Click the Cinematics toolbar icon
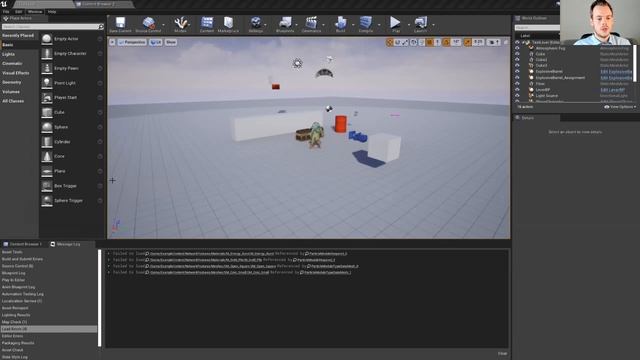Viewport: 640px width, 360px height. pos(311,24)
